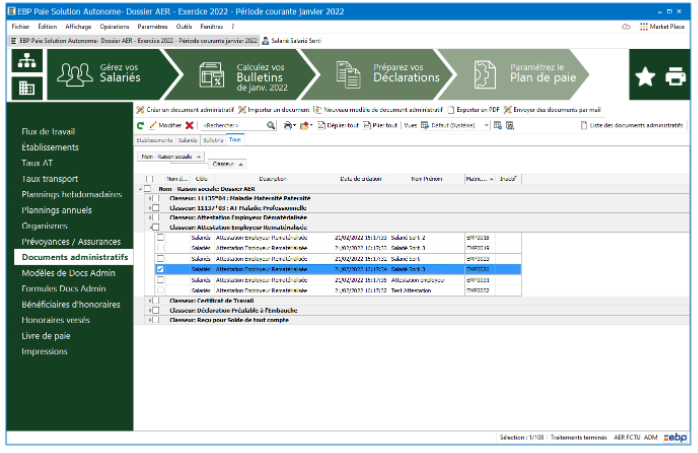Click the large printer icon at top right

(675, 77)
